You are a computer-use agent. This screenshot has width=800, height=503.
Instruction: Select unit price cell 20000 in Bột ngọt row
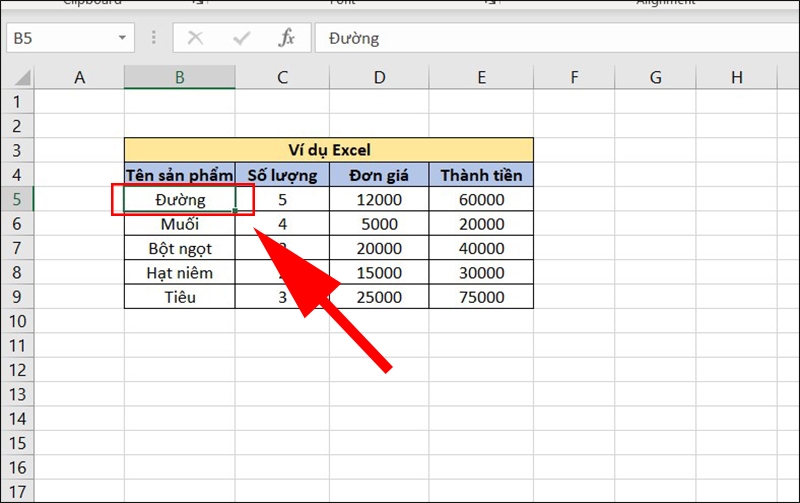[x=379, y=248]
